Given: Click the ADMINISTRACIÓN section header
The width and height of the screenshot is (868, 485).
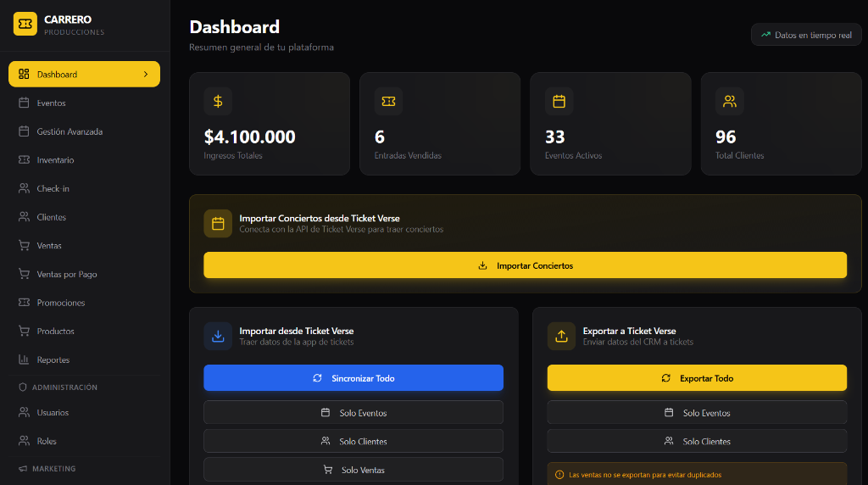Looking at the screenshot, I should tap(64, 387).
